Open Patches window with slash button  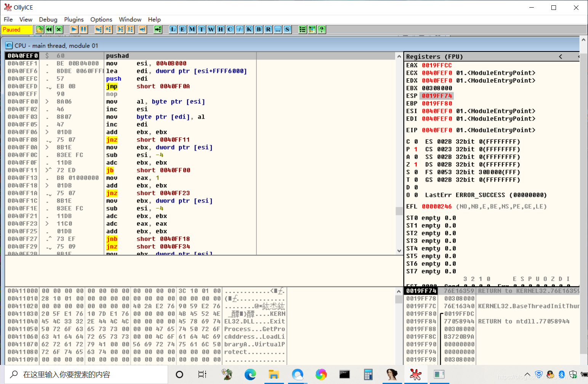(240, 29)
